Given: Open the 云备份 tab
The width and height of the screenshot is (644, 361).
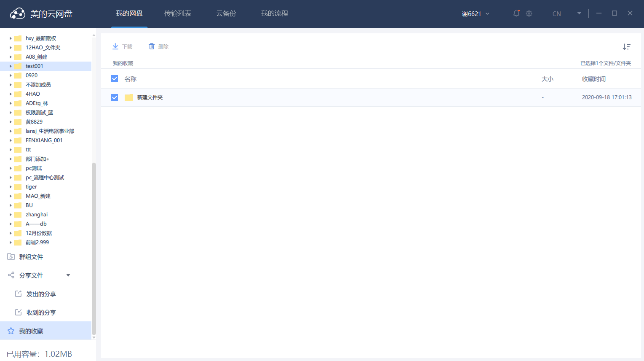Looking at the screenshot, I should 226,13.
